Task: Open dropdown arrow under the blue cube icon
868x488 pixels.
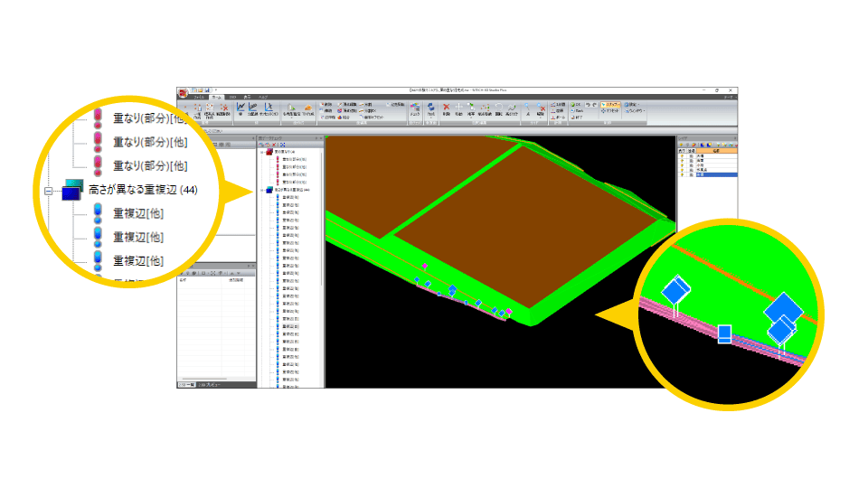Action: [430, 117]
